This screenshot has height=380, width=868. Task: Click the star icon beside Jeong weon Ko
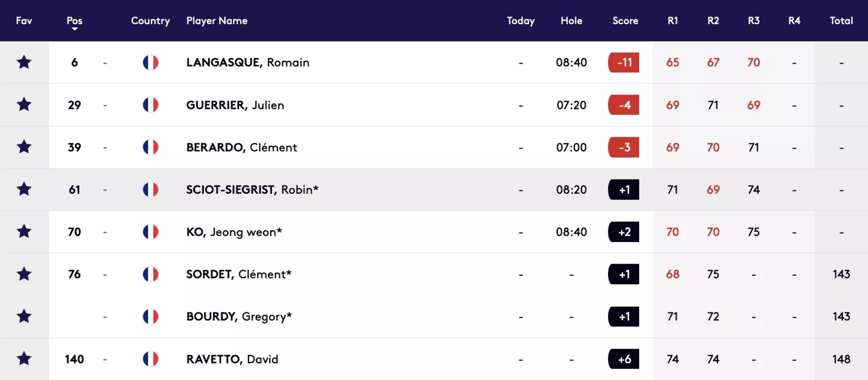[24, 232]
